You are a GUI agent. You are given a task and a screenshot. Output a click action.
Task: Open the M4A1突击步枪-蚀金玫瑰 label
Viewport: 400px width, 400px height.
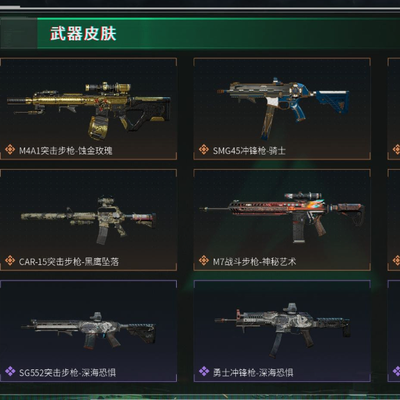point(66,151)
